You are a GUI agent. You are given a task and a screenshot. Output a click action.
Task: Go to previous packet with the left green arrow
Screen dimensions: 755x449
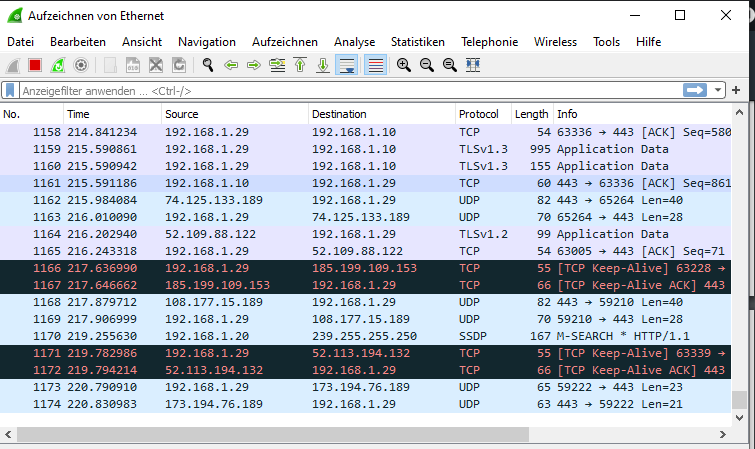tap(231, 65)
